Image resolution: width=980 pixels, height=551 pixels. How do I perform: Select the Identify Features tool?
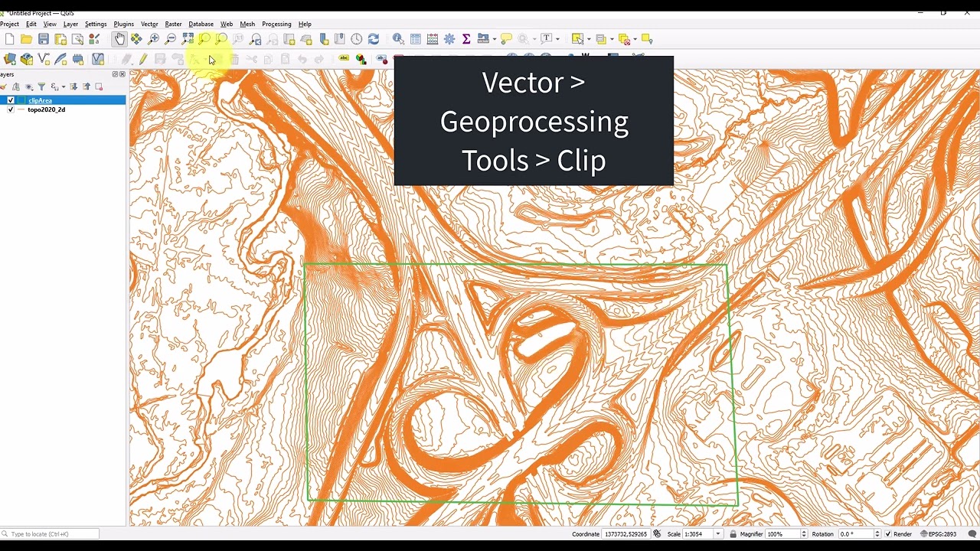coord(398,39)
